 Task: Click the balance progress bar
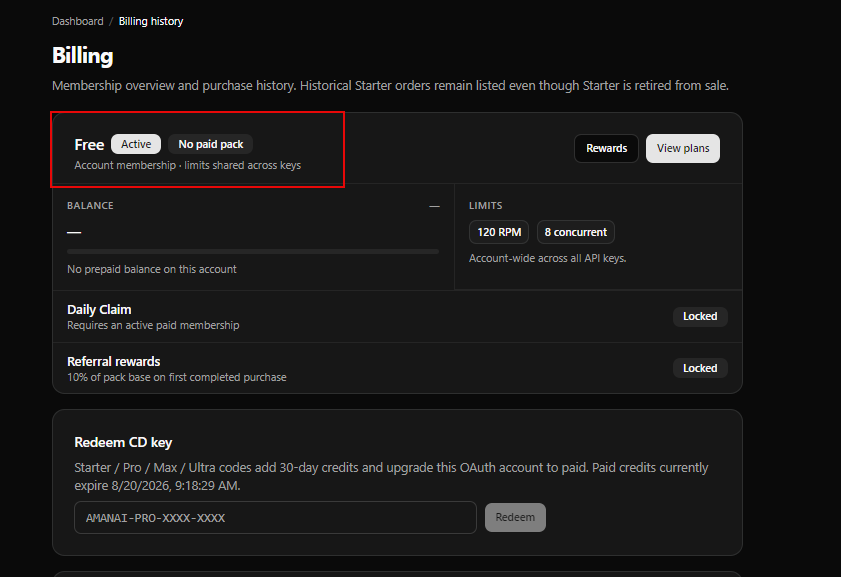pos(253,251)
